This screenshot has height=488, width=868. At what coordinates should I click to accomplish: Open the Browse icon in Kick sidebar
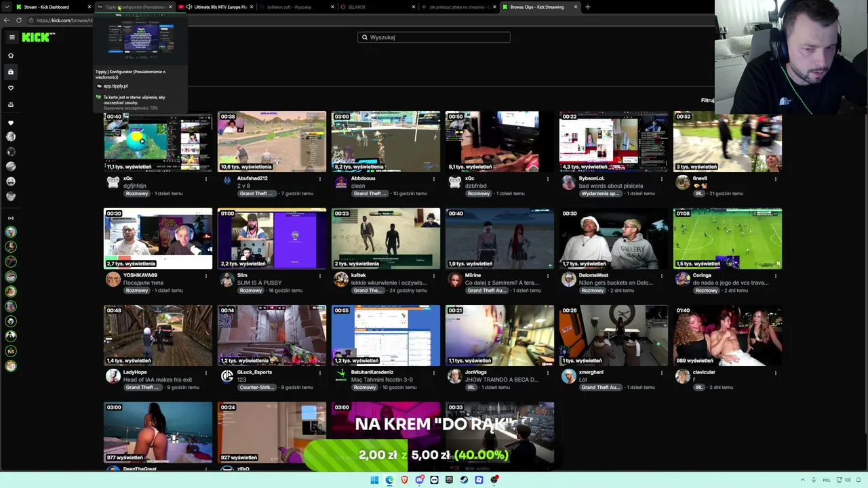coord(11,72)
